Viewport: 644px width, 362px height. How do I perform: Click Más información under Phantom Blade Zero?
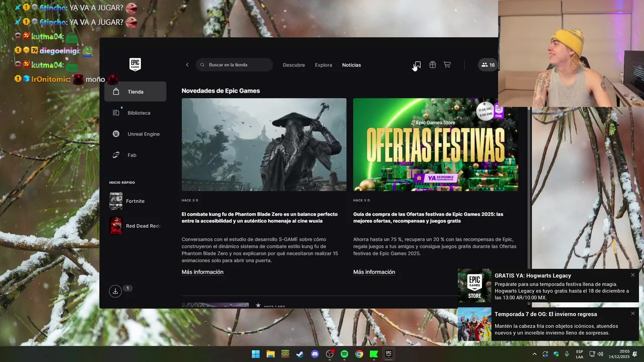(202, 272)
